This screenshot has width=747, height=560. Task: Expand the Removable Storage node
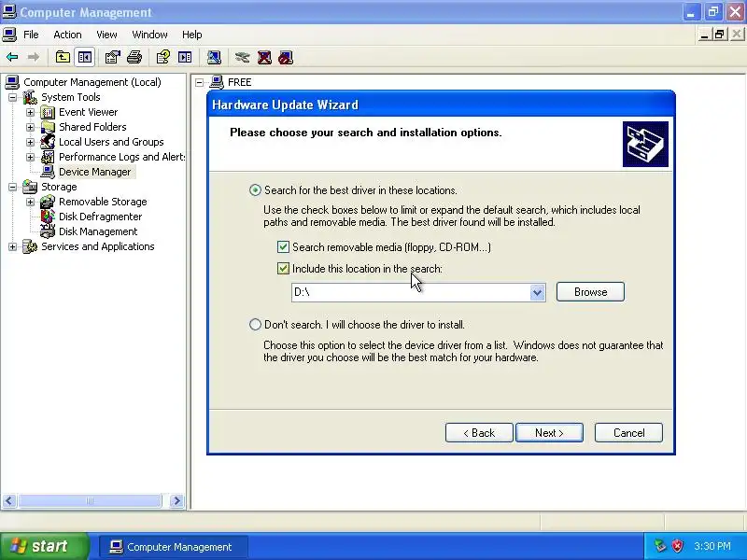(x=31, y=202)
